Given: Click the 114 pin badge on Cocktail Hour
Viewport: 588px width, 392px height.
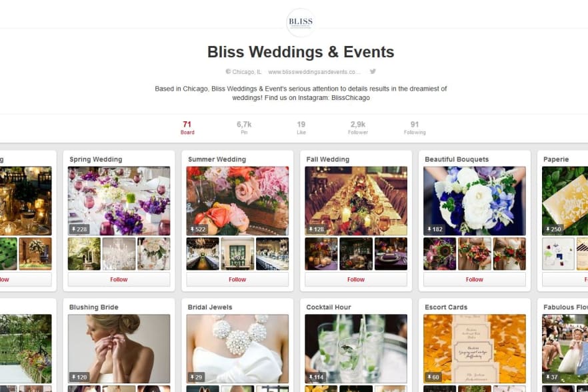Looking at the screenshot, I should coord(317,377).
